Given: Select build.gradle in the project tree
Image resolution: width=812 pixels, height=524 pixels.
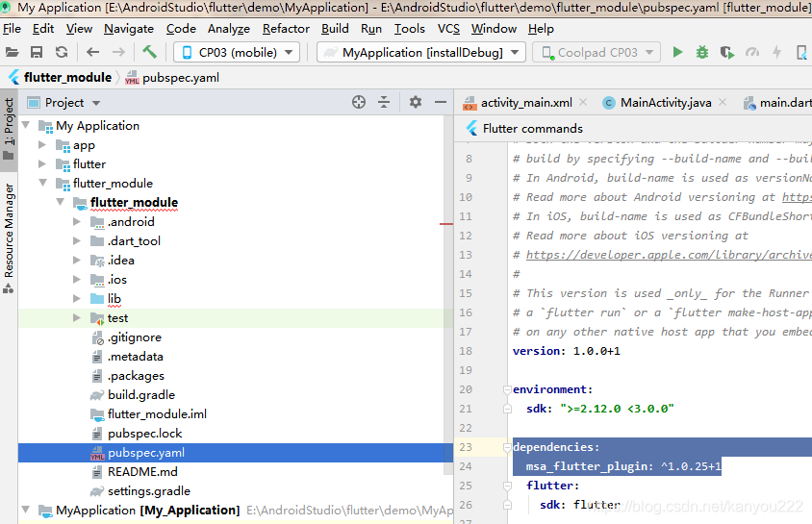Looking at the screenshot, I should pos(141,395).
